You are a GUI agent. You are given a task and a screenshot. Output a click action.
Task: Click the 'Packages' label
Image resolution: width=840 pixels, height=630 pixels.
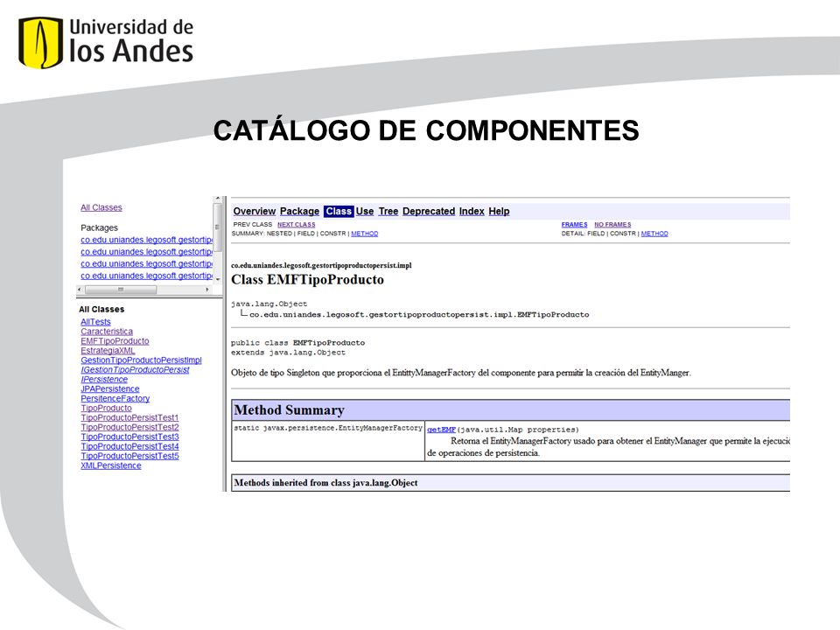[x=99, y=227]
